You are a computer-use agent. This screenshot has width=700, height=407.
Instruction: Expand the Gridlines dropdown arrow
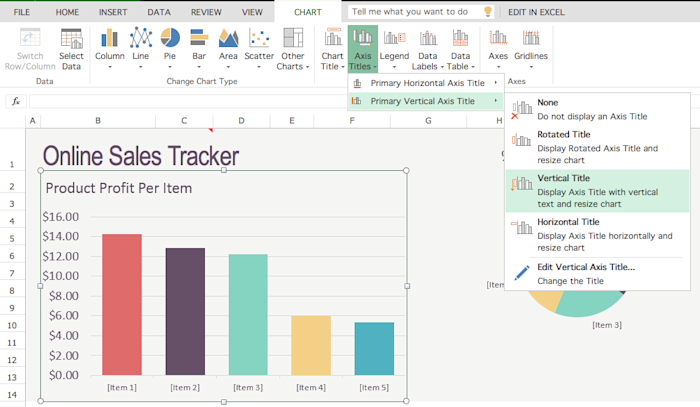[x=531, y=67]
